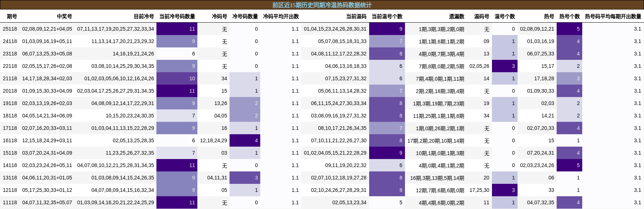Select cold numbers 10,15,20,23,24,30,35
The height and width of the screenshot is (209, 644).
click(130, 116)
